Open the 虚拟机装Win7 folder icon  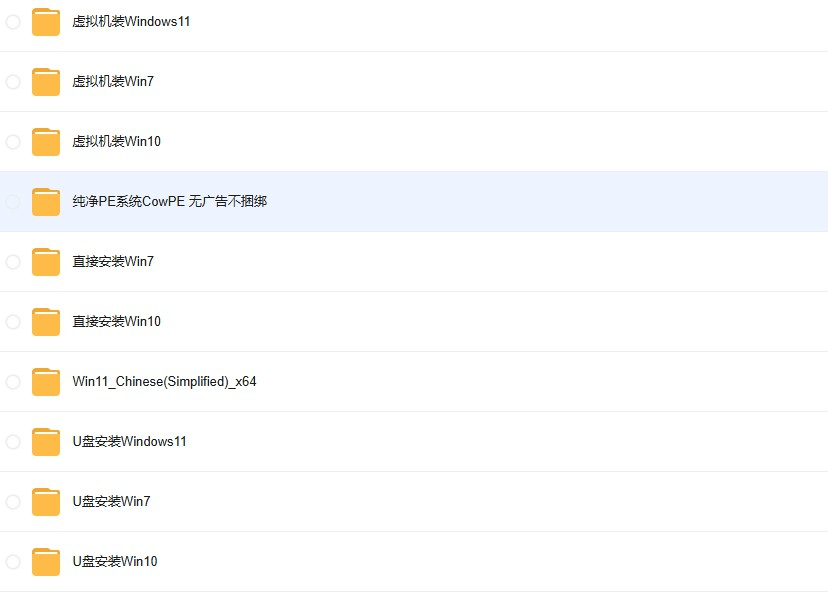[46, 82]
